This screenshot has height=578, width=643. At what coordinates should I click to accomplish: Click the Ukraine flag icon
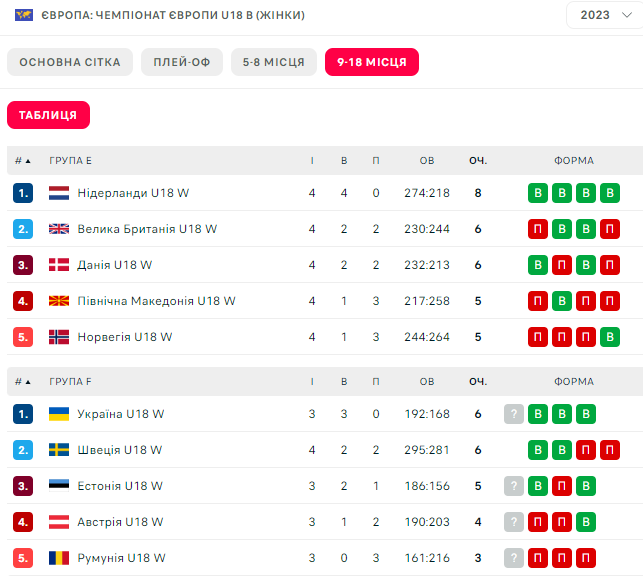(59, 414)
